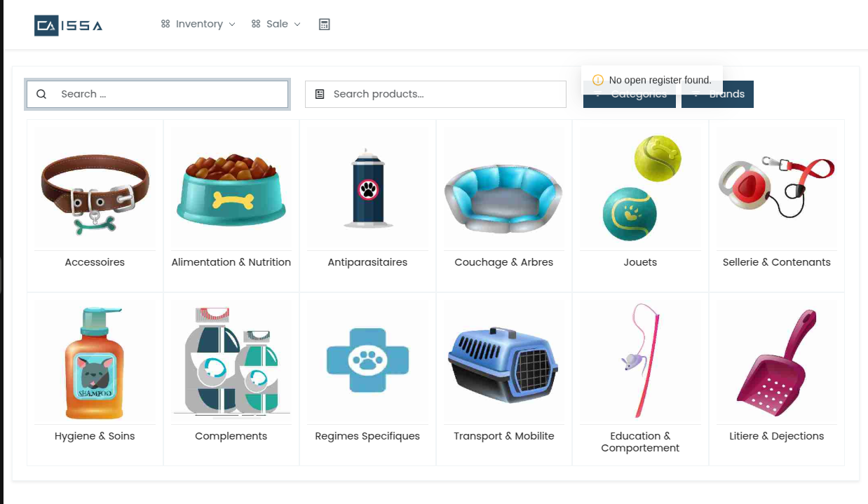Viewport: 868px width, 504px height.
Task: Click the list icon beside Search products
Action: coord(320,94)
